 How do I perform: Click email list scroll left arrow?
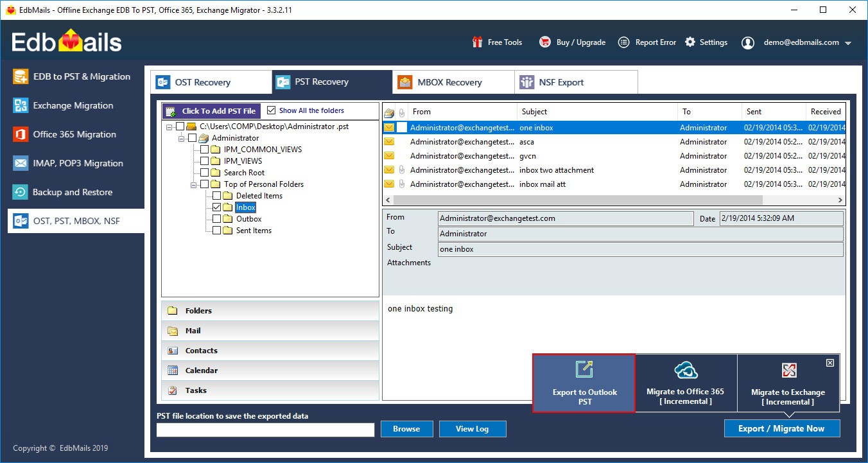[x=387, y=200]
